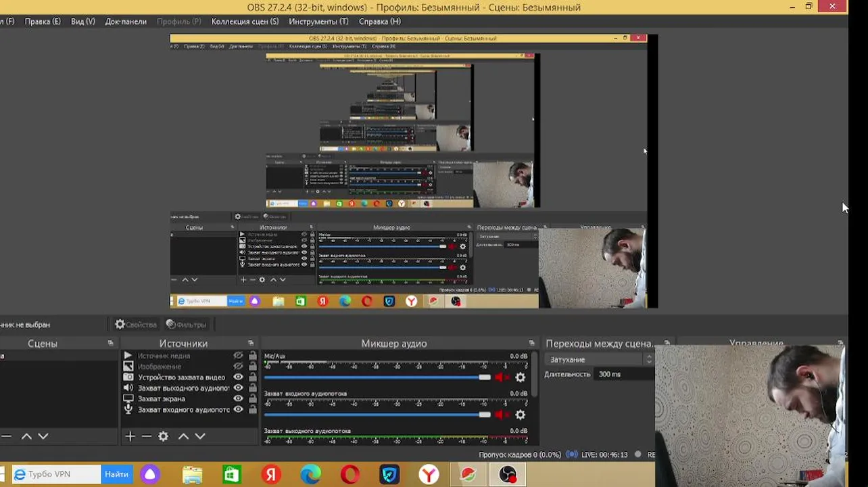This screenshot has height=487, width=868.
Task: Show the hidden Изображение source
Action: tap(238, 367)
